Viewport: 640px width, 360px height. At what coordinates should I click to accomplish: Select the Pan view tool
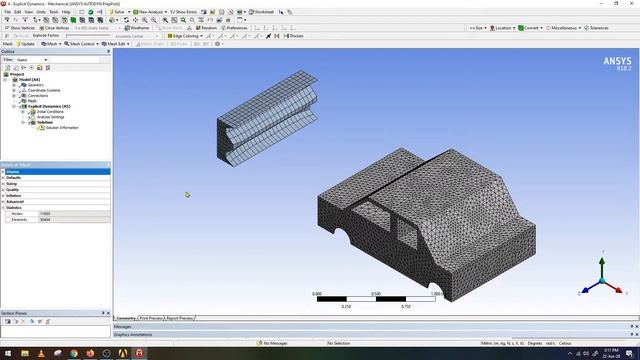pos(136,20)
